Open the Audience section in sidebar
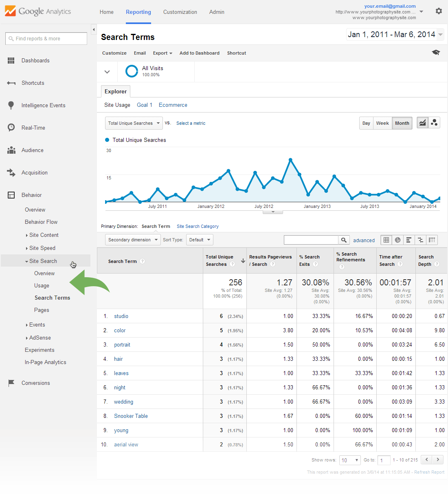Viewport: 448px width, 499px height. pyautogui.click(x=33, y=150)
